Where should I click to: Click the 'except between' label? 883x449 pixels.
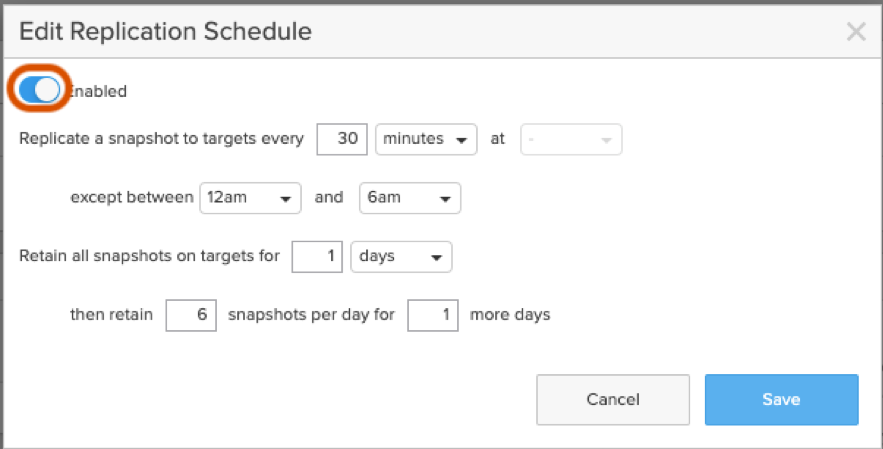[131, 198]
